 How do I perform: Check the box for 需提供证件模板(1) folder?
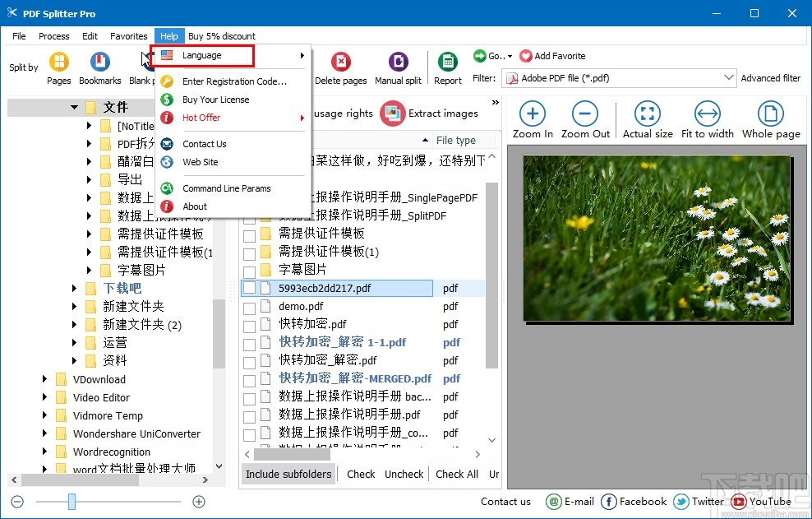(x=250, y=253)
